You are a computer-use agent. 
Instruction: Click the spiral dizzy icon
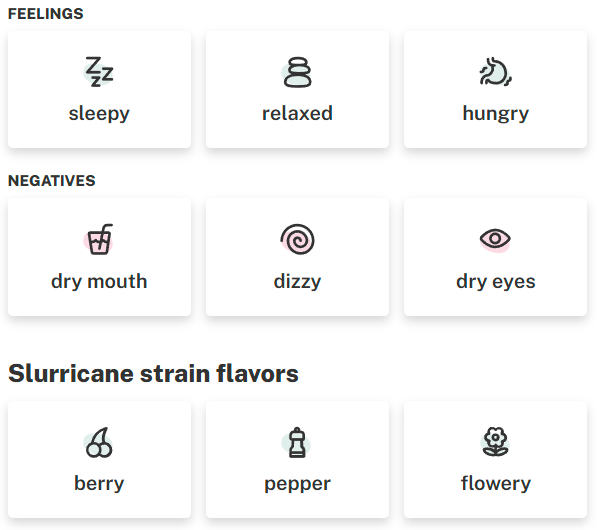[297, 239]
